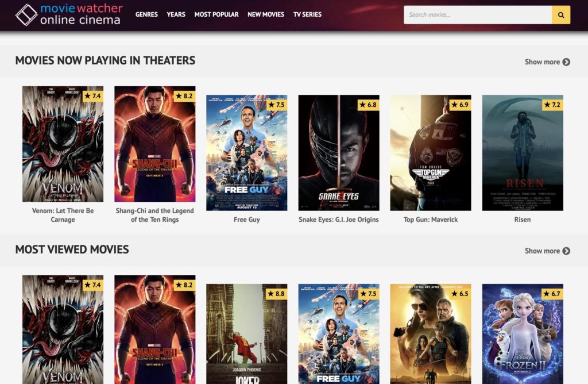Screen dimensions: 588x384
Task: Click the Movies Now Playing in Theaters heading
Action: coord(105,60)
